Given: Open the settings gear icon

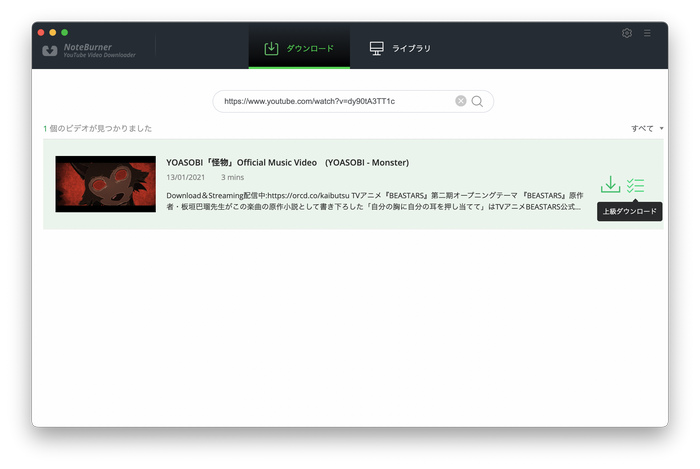Looking at the screenshot, I should 626,33.
